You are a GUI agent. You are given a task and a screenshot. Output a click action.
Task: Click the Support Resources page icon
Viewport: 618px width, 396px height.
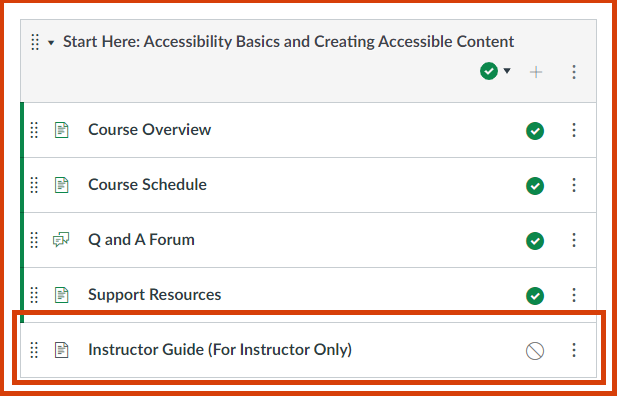point(61,295)
